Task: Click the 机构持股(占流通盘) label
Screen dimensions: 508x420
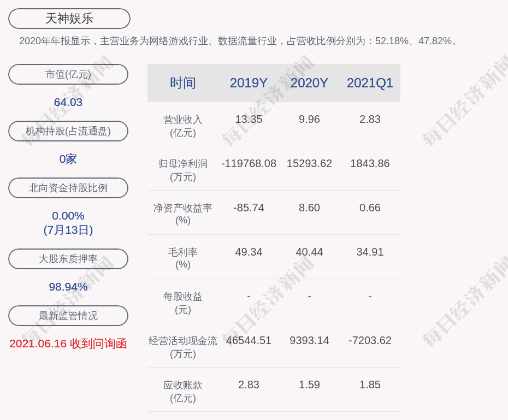Action: [68, 131]
